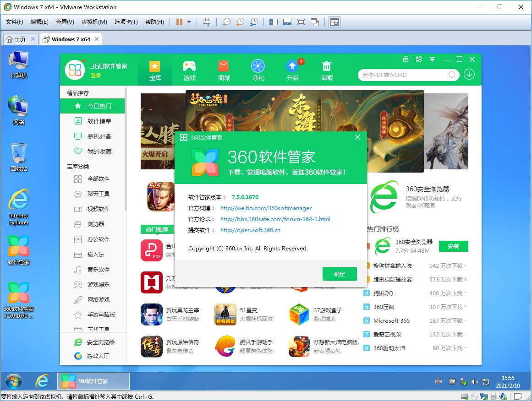Confirm the About dialog with 确定

[x=340, y=274]
